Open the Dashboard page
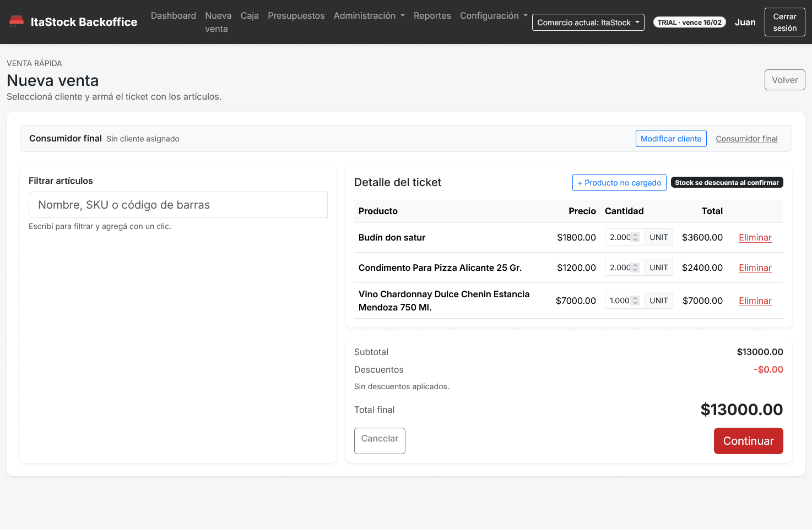 coord(174,15)
